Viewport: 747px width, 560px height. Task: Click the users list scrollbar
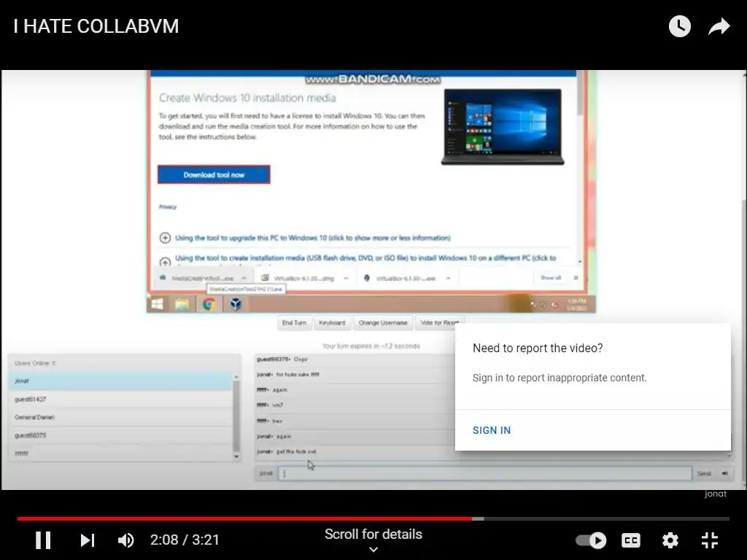[236, 416]
